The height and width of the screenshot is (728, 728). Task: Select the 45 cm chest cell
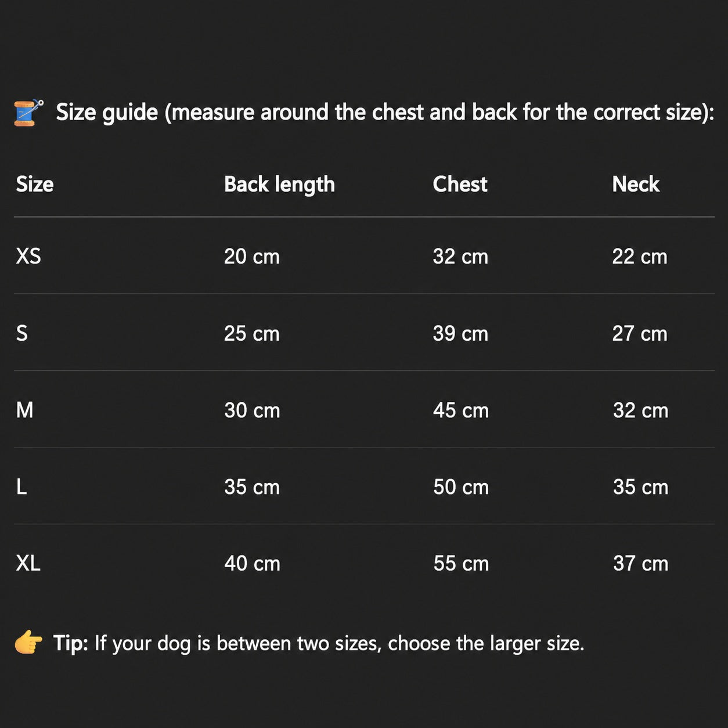pos(461,410)
